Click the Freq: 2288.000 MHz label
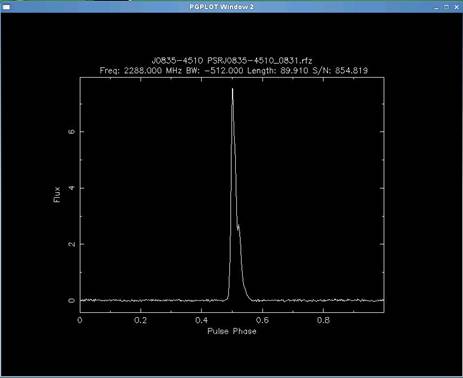The image size is (463, 378). pos(141,70)
